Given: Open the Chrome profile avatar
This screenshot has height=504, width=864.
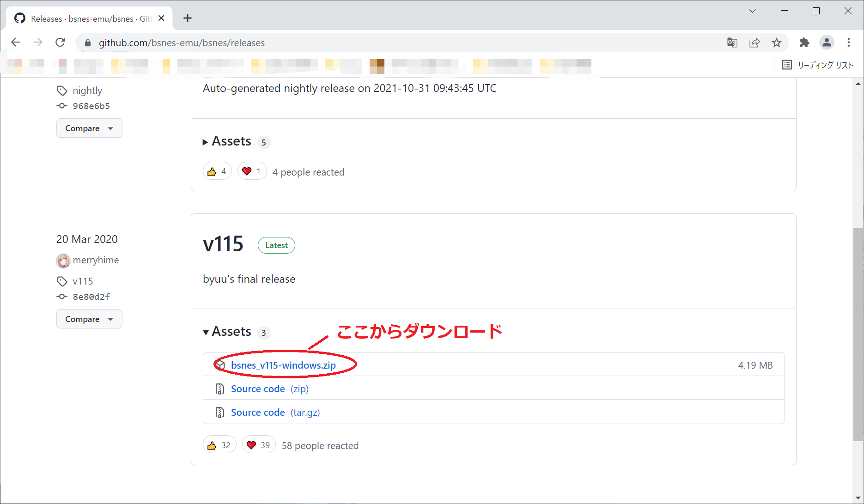Looking at the screenshot, I should [x=827, y=43].
